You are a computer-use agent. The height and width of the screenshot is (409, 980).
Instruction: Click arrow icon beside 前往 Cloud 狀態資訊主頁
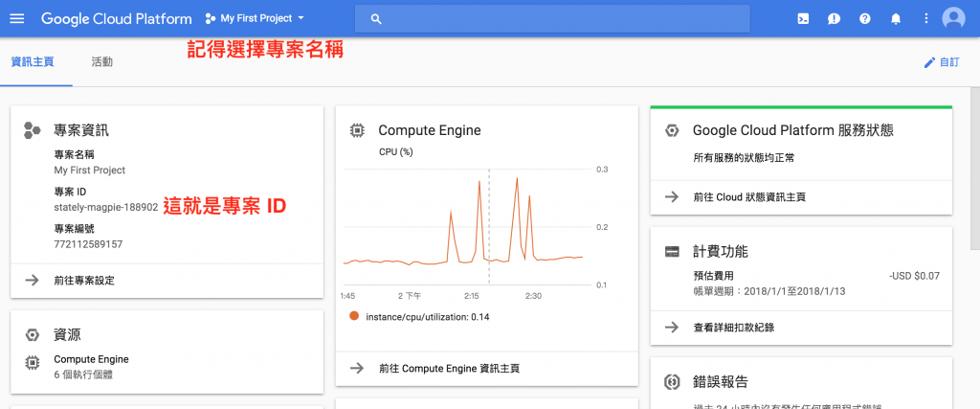(672, 197)
